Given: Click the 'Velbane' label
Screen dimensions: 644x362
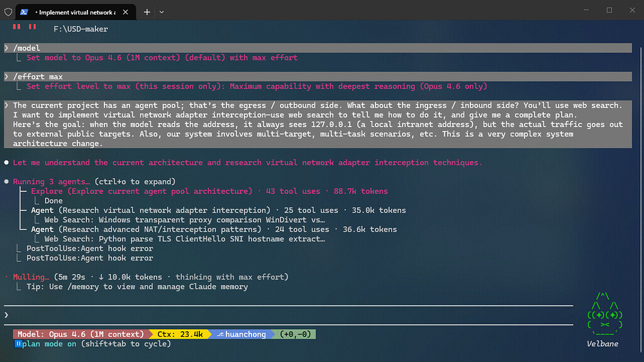Looking at the screenshot, I should click(602, 344).
